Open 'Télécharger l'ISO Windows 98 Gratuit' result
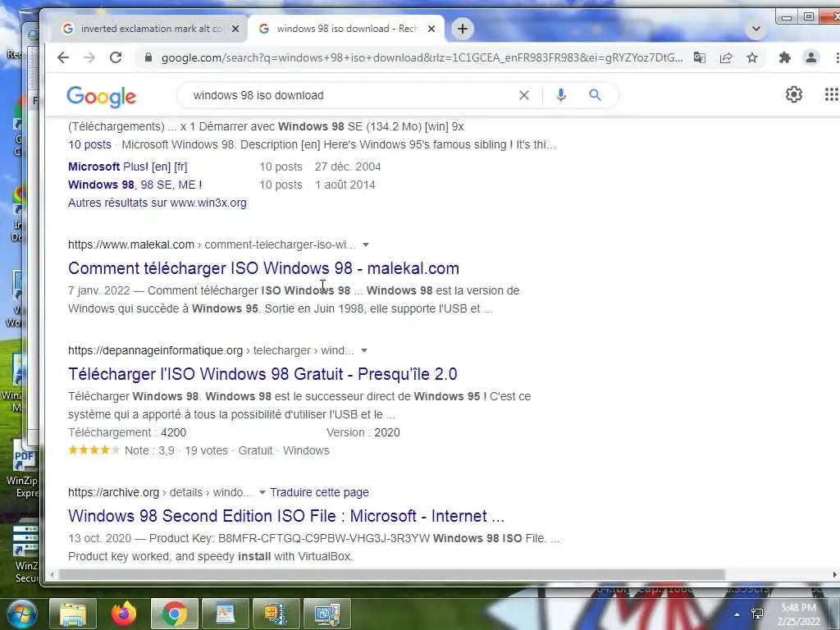 262,374
